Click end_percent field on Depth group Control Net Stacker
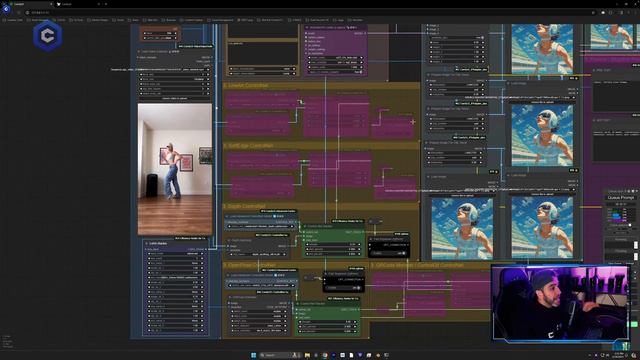This screenshot has width=640, height=360. tap(333, 254)
